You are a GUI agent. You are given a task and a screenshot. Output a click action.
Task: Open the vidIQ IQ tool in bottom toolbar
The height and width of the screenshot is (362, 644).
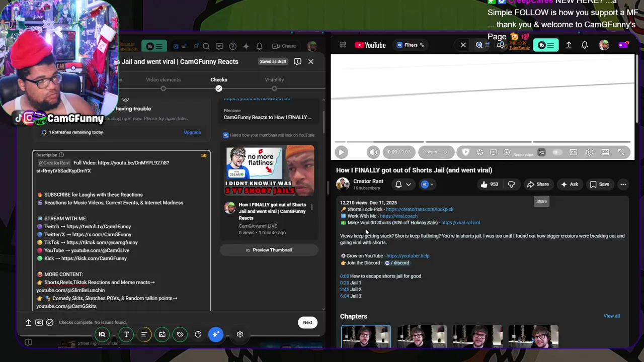coord(102,334)
